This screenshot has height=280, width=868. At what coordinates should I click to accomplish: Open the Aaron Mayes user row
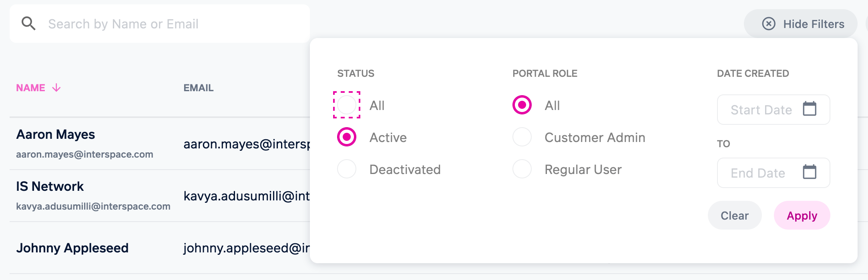click(56, 135)
